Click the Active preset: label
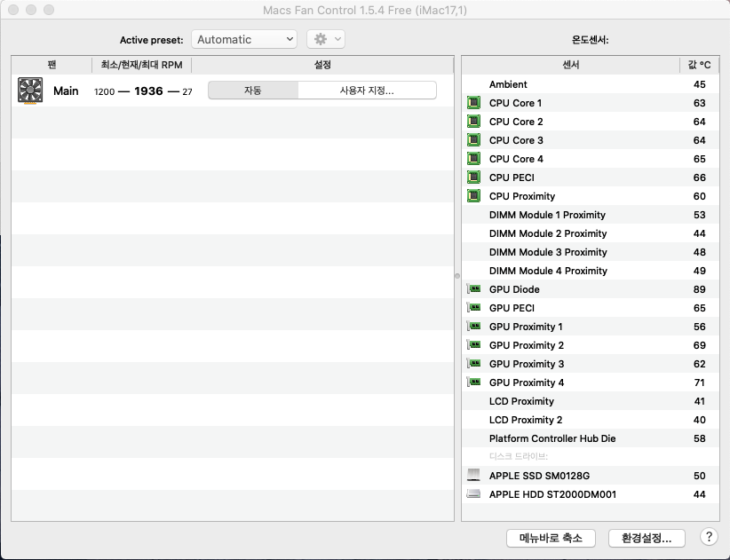The height and width of the screenshot is (560, 730). (151, 40)
